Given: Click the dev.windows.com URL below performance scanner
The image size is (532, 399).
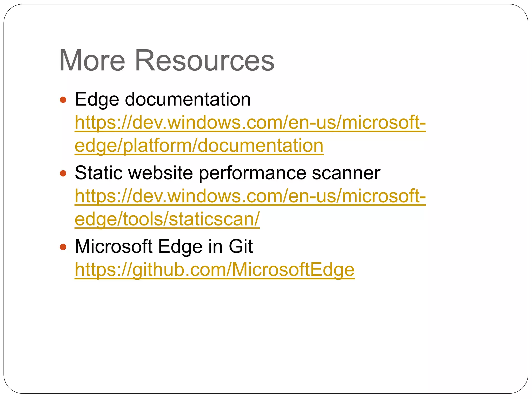Looking at the screenshot, I should point(250,196).
